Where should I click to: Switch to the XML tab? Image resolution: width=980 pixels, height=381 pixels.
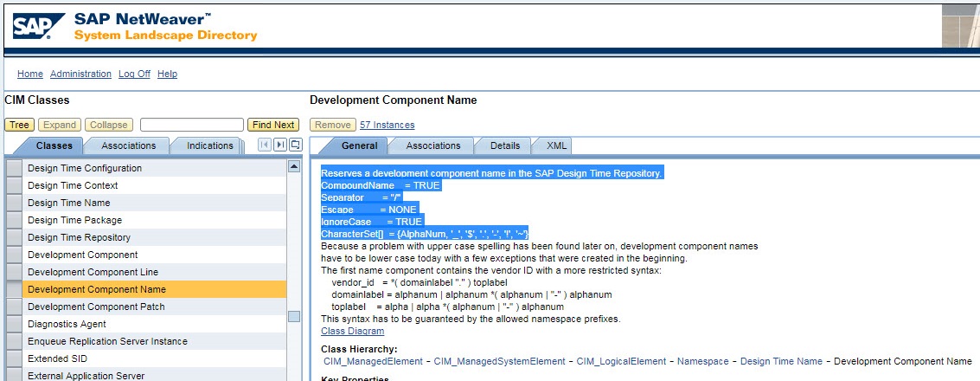[x=557, y=145]
